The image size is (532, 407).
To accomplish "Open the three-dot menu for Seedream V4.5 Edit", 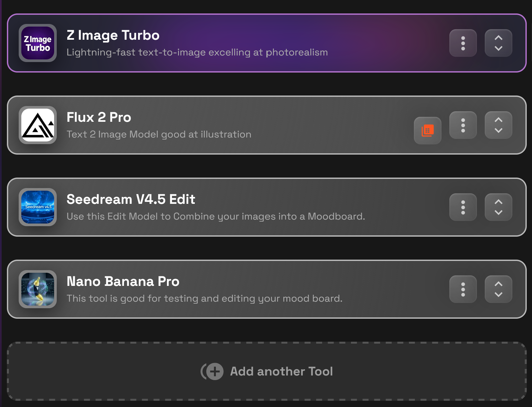I will click(463, 207).
